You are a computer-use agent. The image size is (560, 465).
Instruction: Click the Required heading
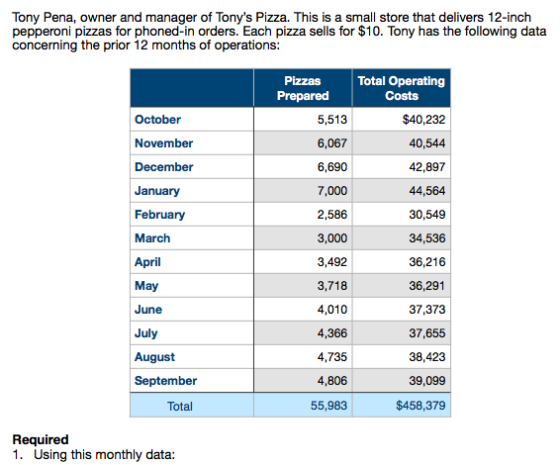[40, 439]
